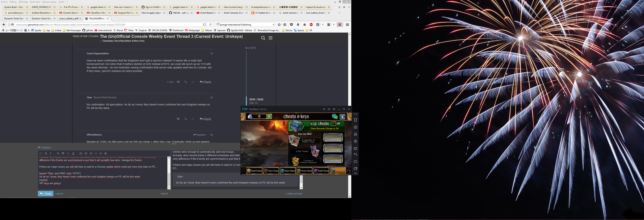Open the editor gear options dropdown
This screenshot has height=220, width=644.
106,153
